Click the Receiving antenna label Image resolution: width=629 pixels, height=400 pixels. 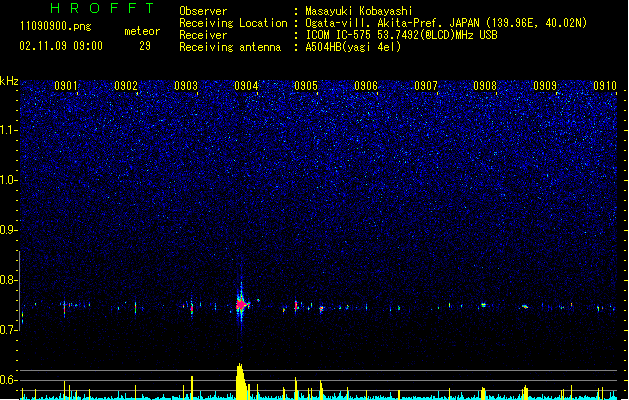(230, 47)
